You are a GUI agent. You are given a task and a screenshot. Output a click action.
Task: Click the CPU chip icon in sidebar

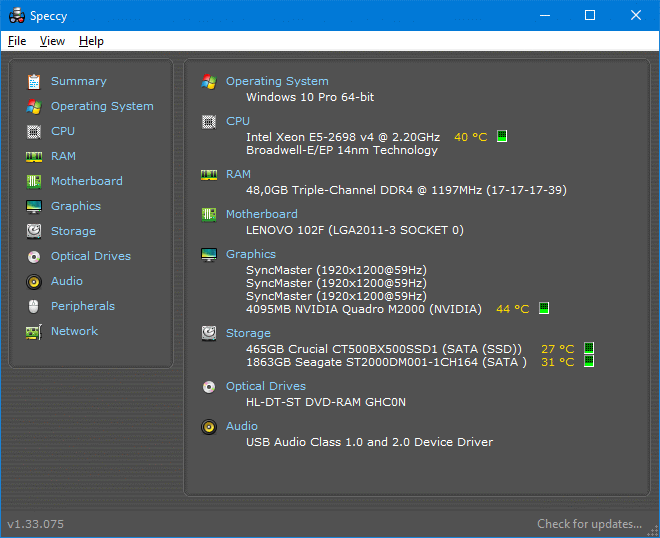[x=34, y=132]
